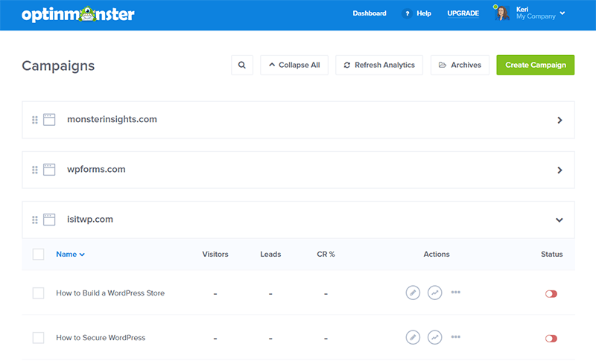Go to the Dashboard
The width and height of the screenshot is (596, 364).
(x=369, y=13)
